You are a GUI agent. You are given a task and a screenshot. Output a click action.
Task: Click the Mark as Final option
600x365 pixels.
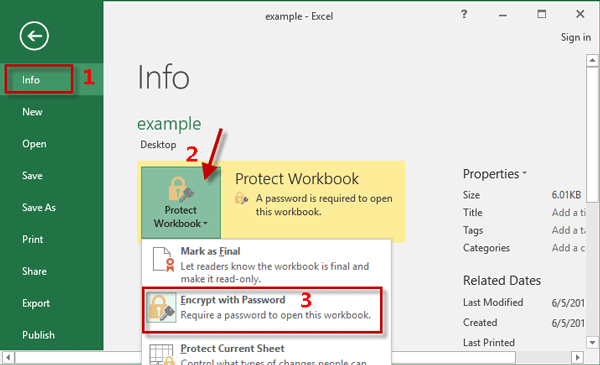pos(266,264)
